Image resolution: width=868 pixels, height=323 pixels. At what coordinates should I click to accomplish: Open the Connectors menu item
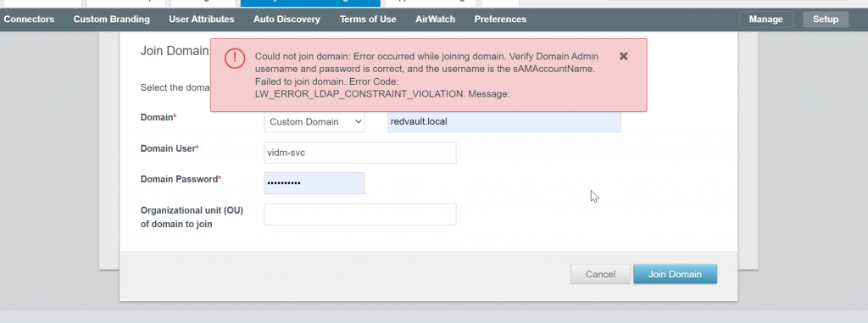pos(29,19)
